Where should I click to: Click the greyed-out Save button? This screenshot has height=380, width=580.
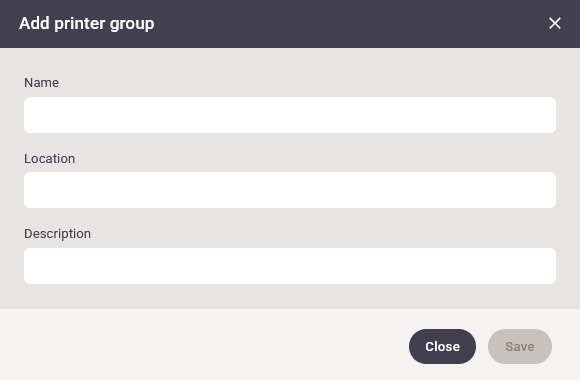pyautogui.click(x=520, y=347)
